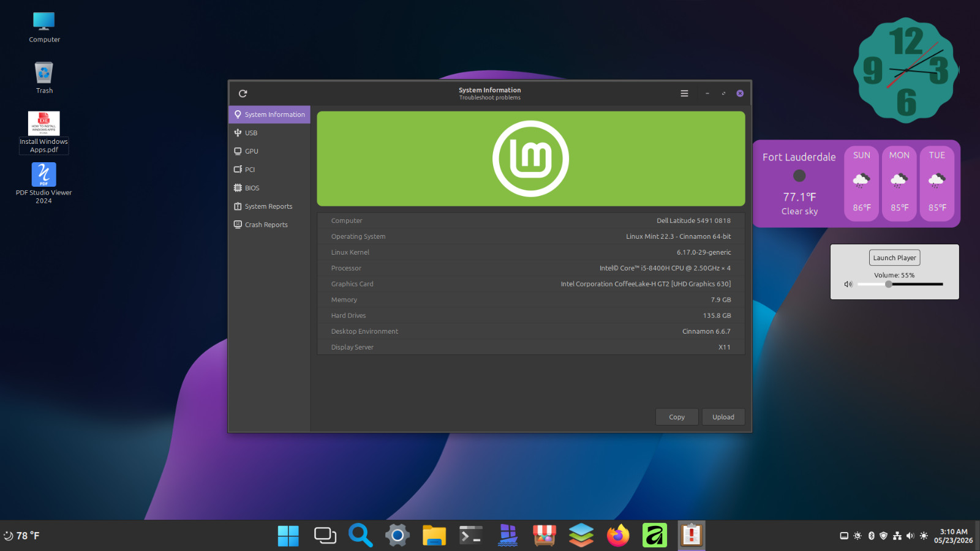Viewport: 980px width, 551px height.
Task: Click the ship icon on the taskbar
Action: (x=508, y=536)
